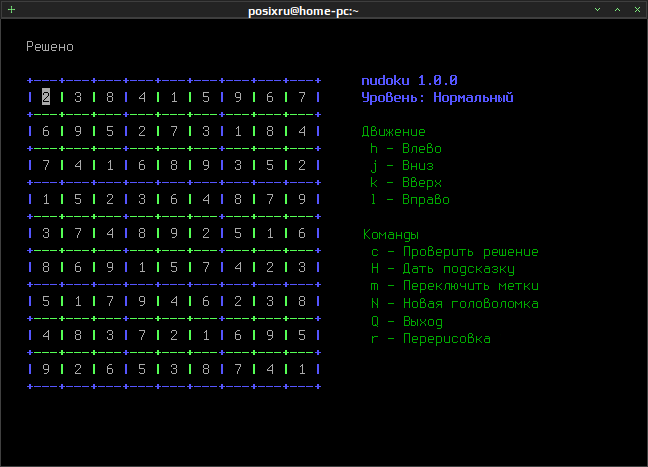Screen dimensions: 648x467
Task: Click the "Решено" status message
Action: [x=50, y=47]
